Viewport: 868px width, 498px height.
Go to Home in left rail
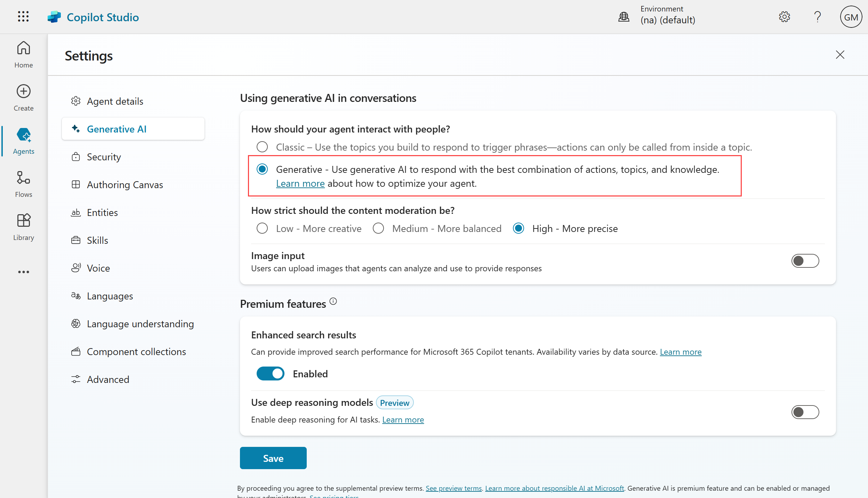pos(23,54)
